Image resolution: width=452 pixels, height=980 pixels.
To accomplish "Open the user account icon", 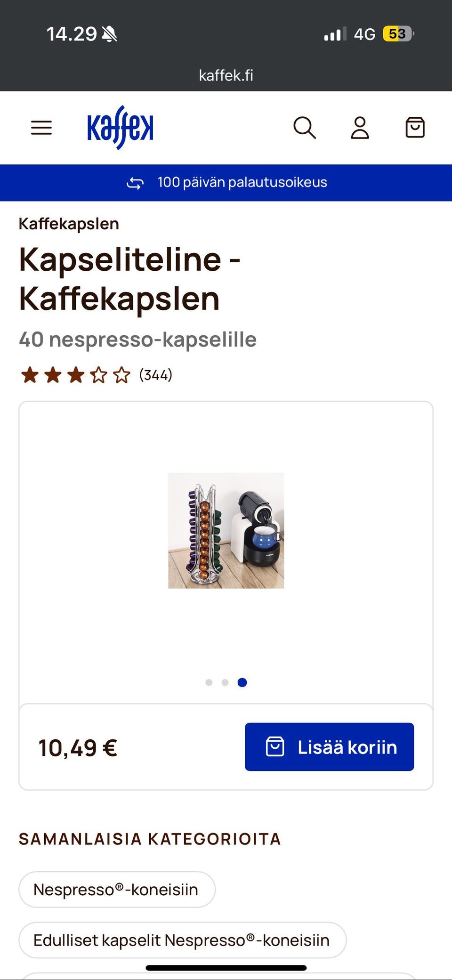I will pyautogui.click(x=360, y=128).
